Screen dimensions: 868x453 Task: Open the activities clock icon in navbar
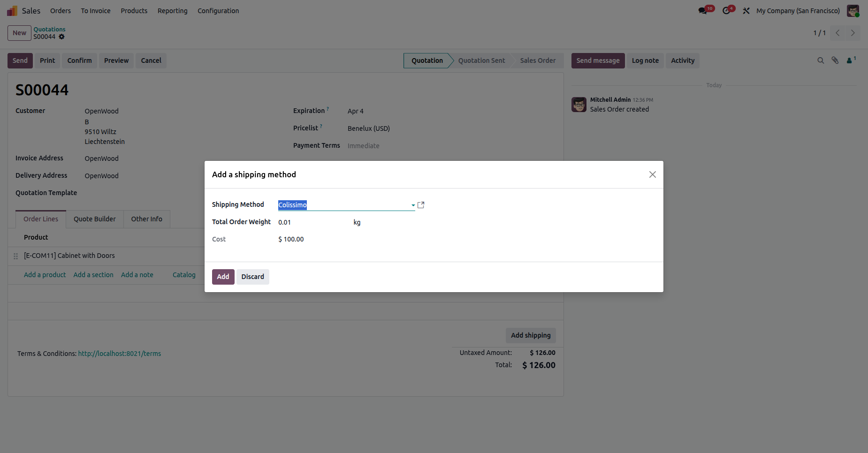[x=726, y=11]
